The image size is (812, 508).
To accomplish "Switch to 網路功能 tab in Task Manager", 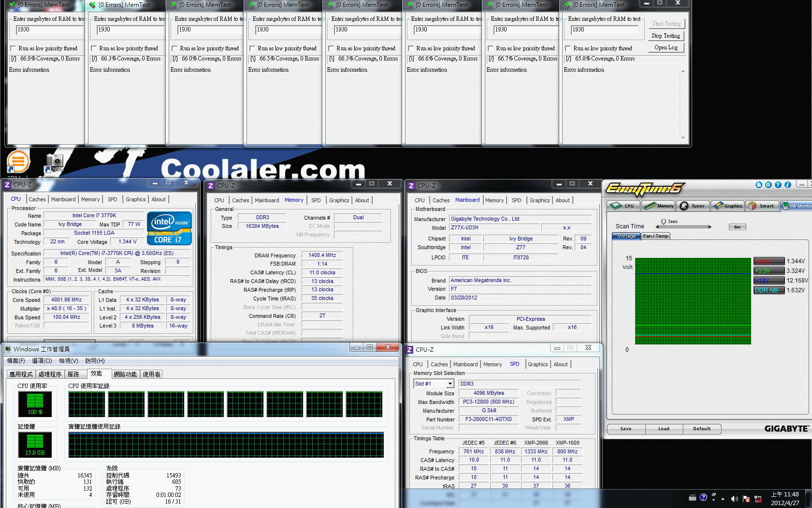I will click(x=125, y=374).
